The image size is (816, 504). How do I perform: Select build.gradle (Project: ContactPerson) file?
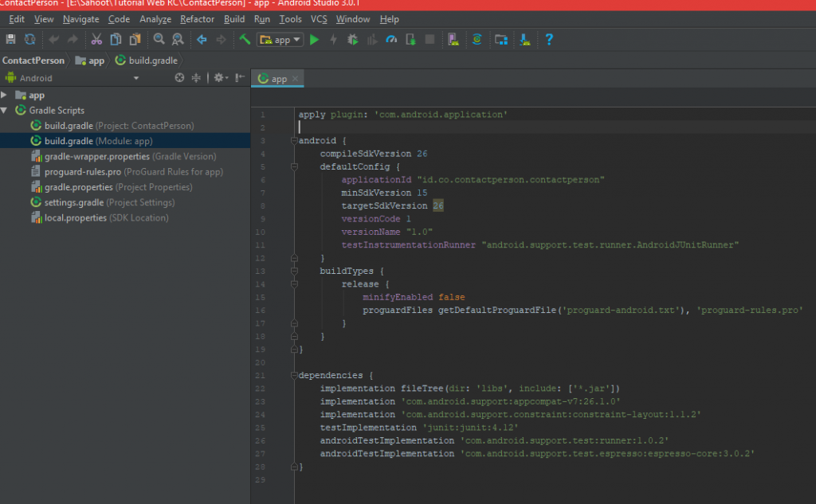(x=118, y=126)
